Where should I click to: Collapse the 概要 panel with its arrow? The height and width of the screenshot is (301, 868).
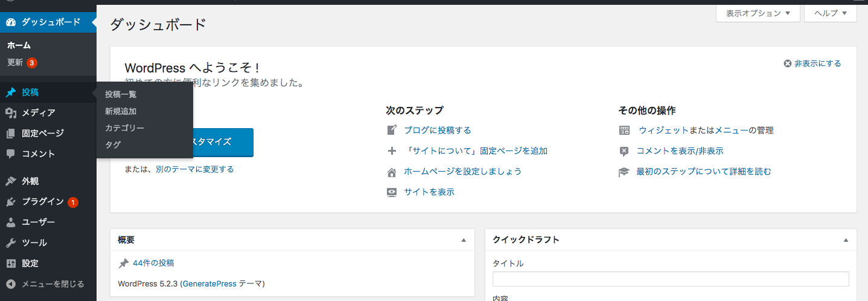[464, 240]
